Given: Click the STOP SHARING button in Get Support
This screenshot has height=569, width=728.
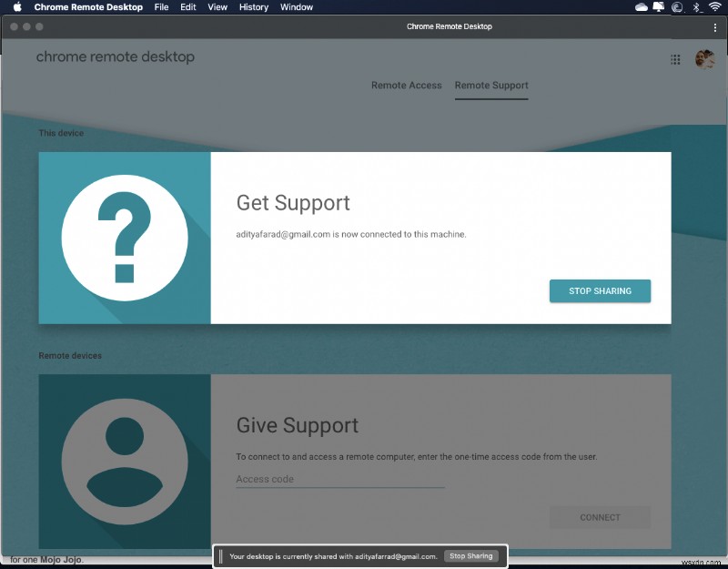Looking at the screenshot, I should click(x=600, y=291).
